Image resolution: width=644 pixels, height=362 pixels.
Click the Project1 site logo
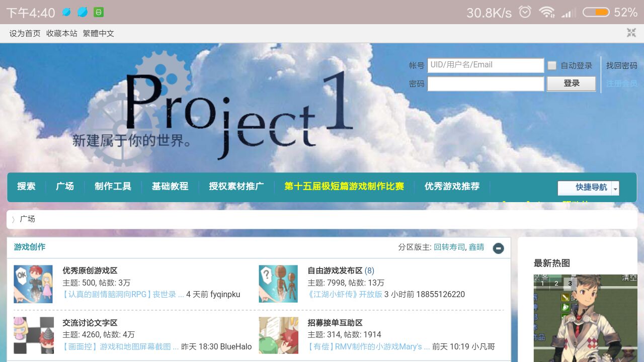tap(214, 108)
